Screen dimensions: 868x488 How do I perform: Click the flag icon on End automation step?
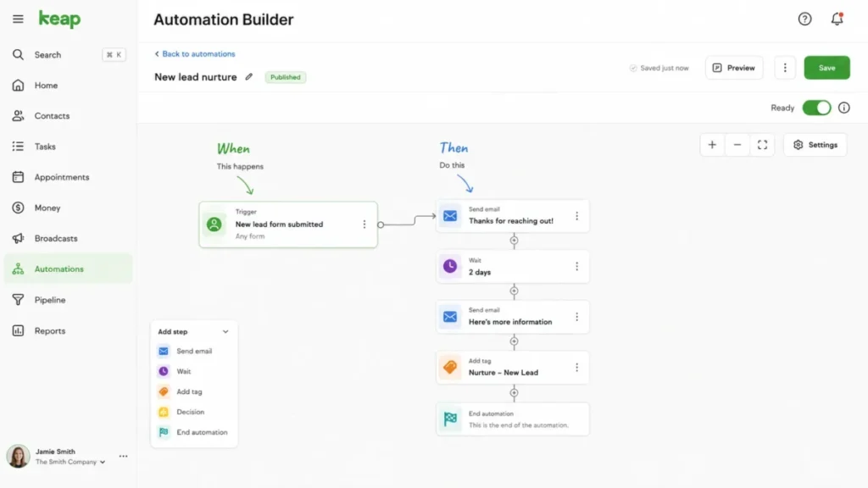(449, 419)
